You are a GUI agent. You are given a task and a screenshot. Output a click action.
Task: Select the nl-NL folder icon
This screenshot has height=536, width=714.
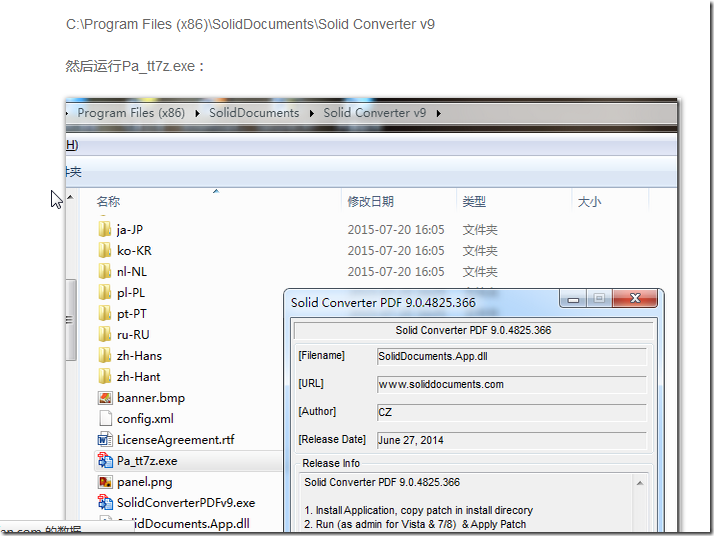click(105, 271)
